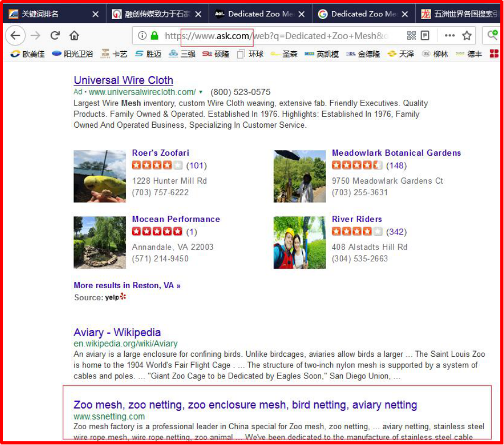Switch to the 关键词排名 tab
This screenshot has height=445, width=504.
pyautogui.click(x=48, y=14)
